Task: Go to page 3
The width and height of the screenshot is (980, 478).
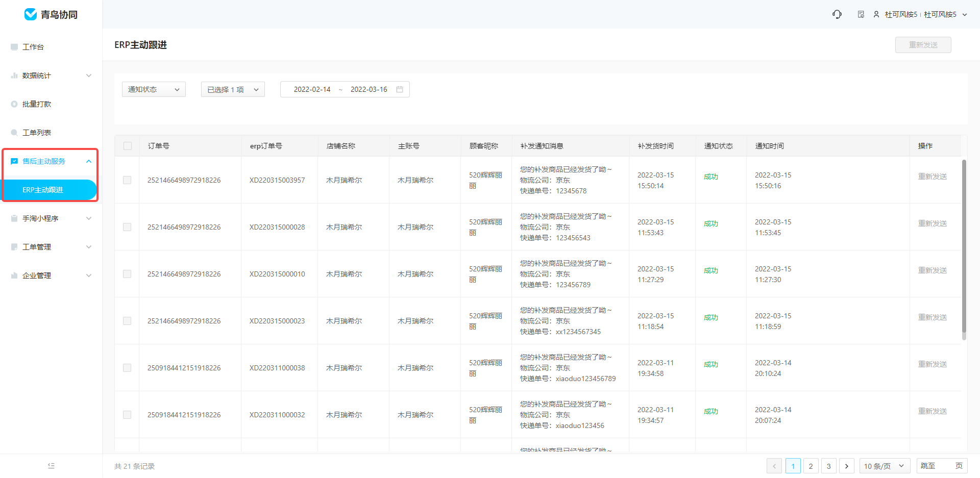Action: click(828, 466)
